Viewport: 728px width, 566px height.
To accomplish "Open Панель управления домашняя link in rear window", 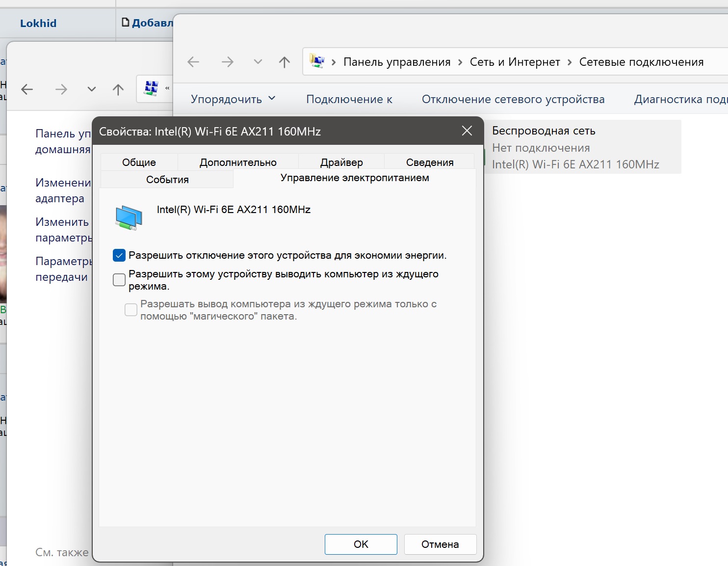I will click(63, 141).
